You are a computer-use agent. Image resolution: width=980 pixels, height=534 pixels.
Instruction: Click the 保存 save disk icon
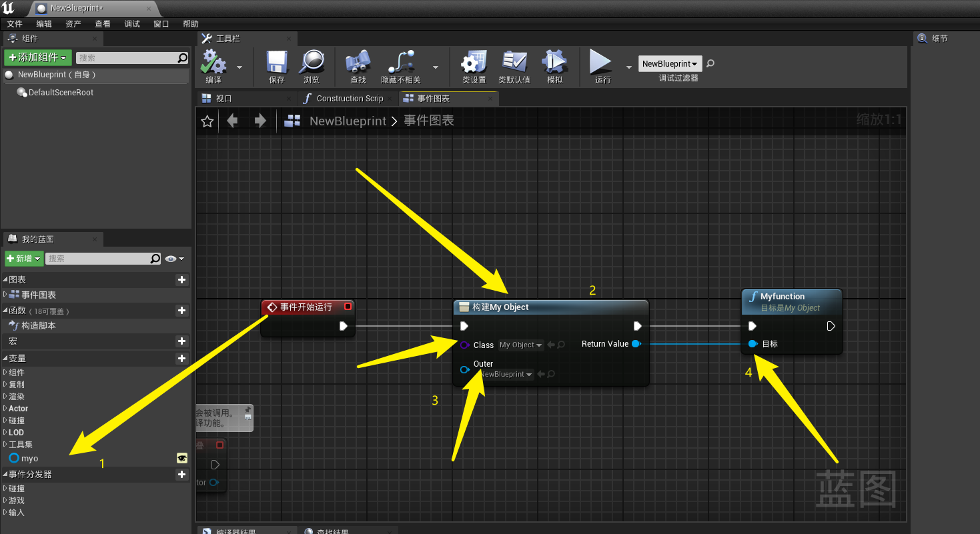point(277,62)
